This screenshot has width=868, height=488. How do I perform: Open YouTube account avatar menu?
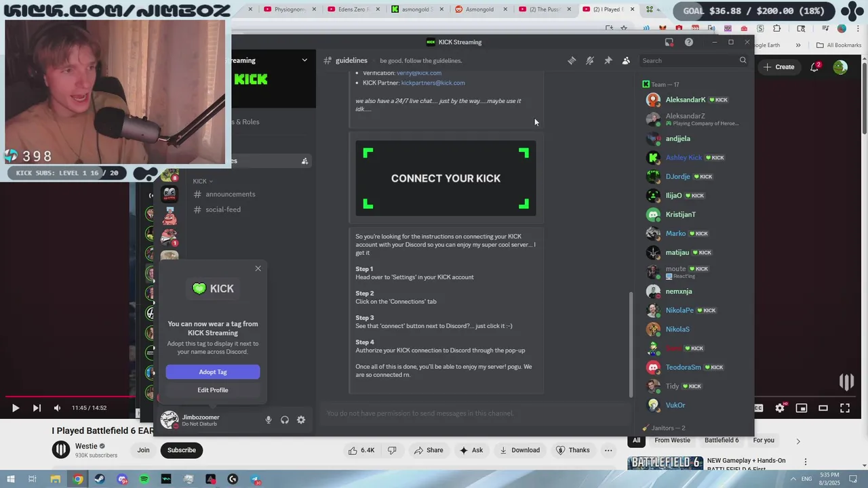[840, 67]
